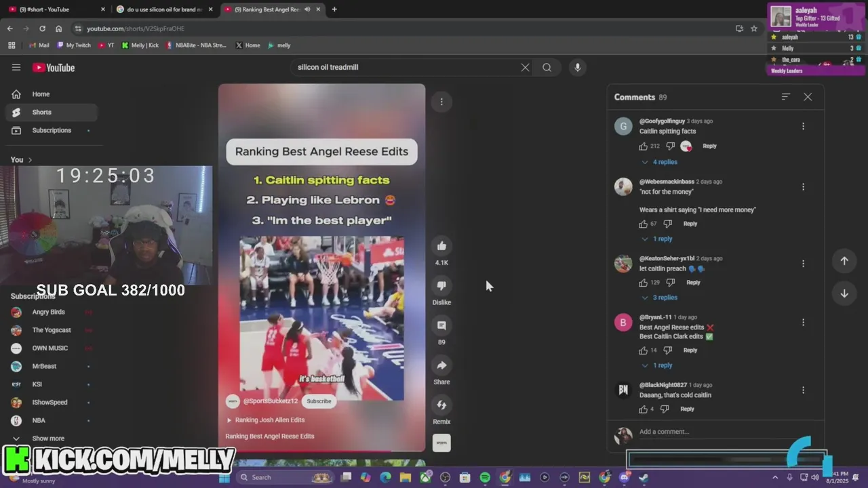Click the YouTube logo
This screenshot has width=868, height=488.
pos(54,67)
